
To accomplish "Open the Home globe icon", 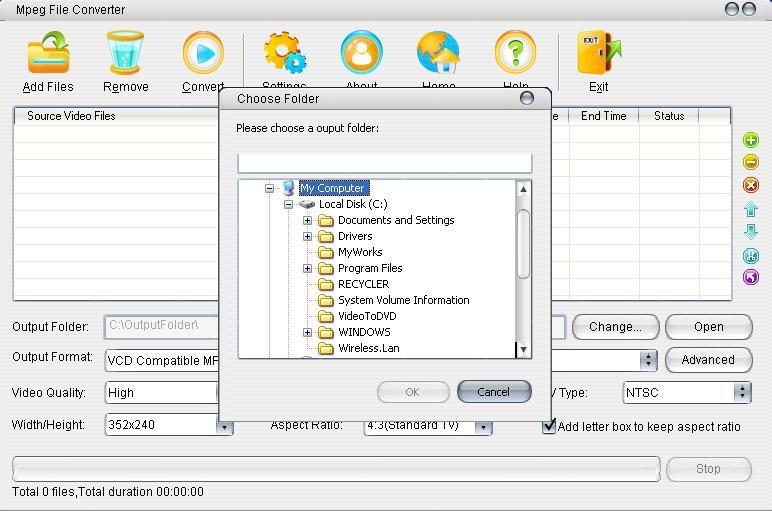I will (438, 53).
